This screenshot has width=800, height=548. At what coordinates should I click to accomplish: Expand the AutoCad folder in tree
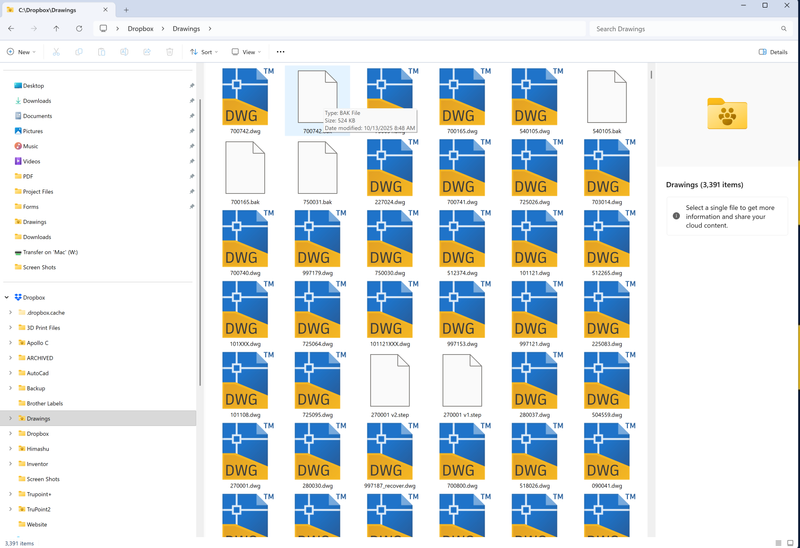tap(10, 373)
